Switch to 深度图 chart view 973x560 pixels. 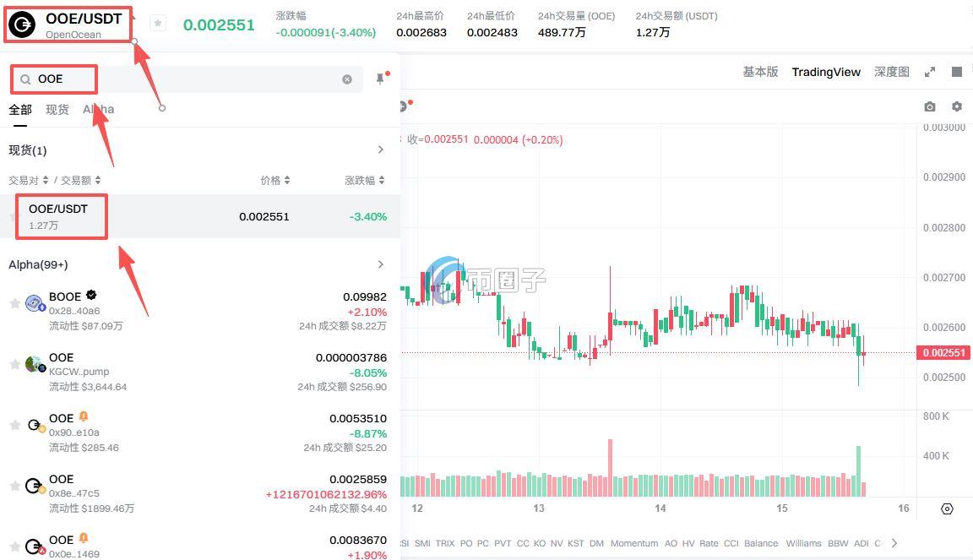tap(892, 73)
